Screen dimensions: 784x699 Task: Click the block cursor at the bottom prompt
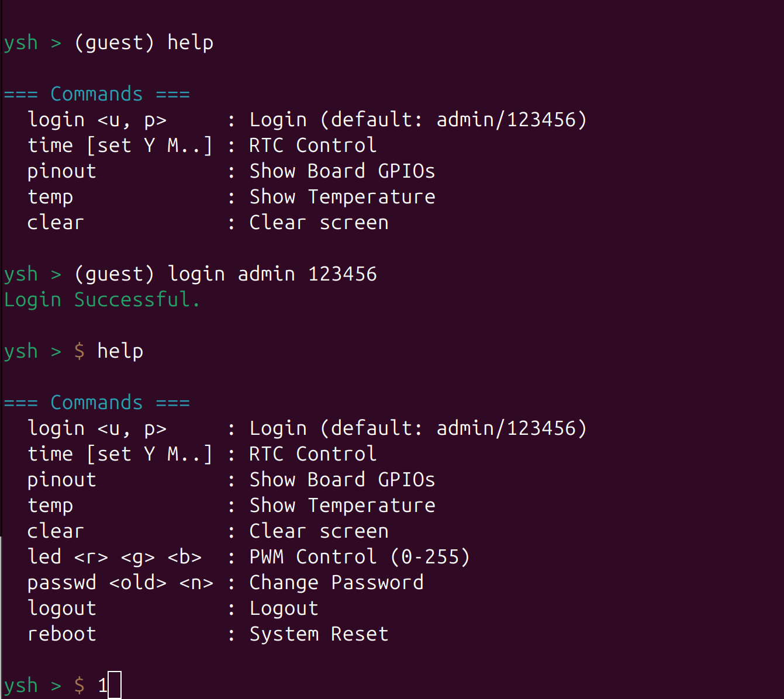pos(115,685)
